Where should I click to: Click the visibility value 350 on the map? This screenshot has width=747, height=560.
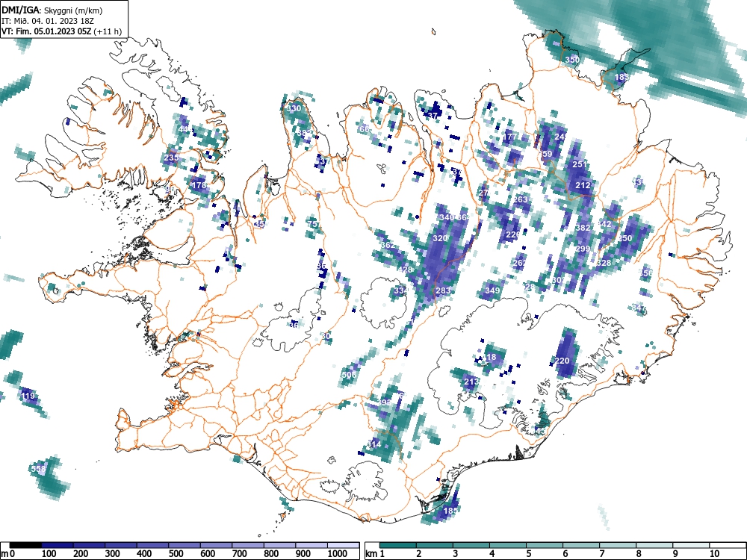coord(572,60)
